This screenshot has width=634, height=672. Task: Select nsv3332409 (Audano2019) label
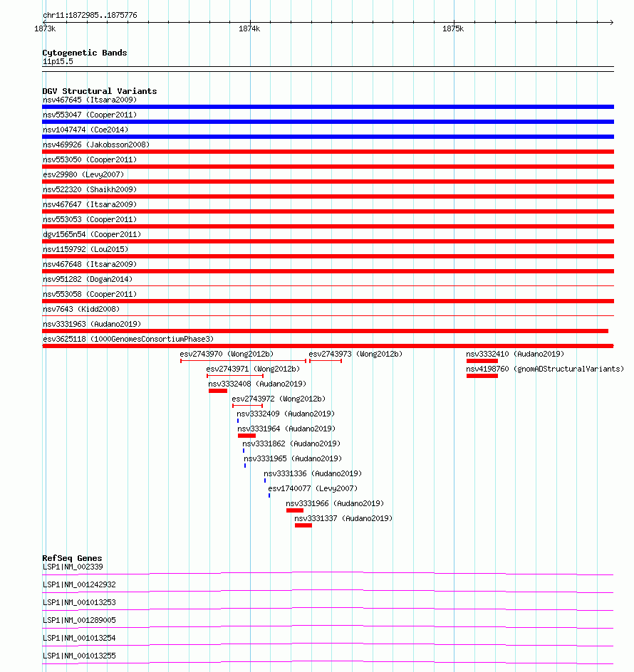(286, 414)
